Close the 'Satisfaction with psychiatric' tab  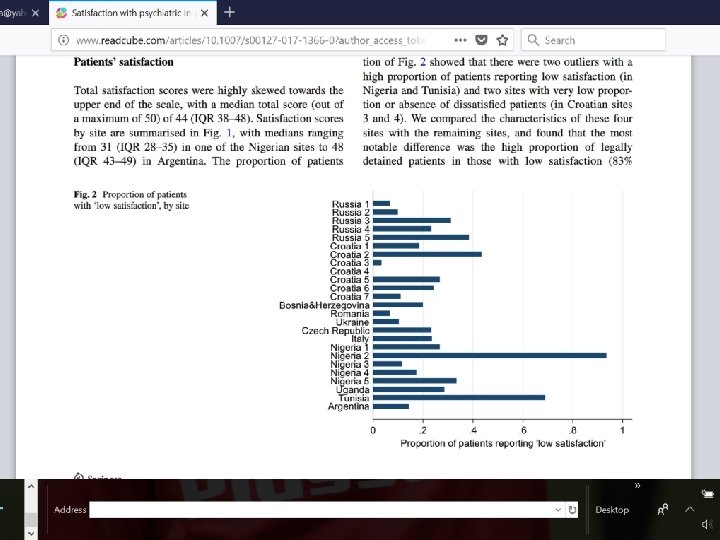pos(205,13)
